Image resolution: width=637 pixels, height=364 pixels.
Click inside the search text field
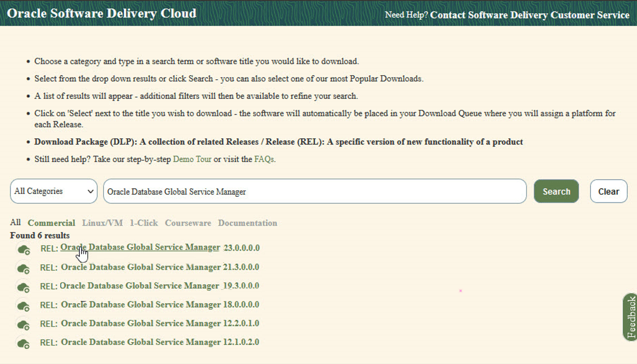pyautogui.click(x=315, y=191)
